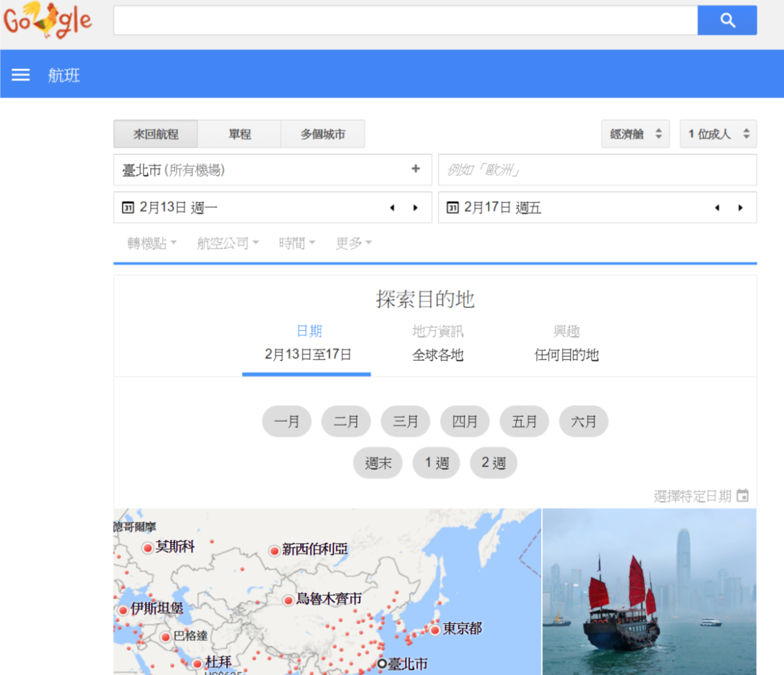Expand the 航空公司 filter dropdown

coord(227,243)
